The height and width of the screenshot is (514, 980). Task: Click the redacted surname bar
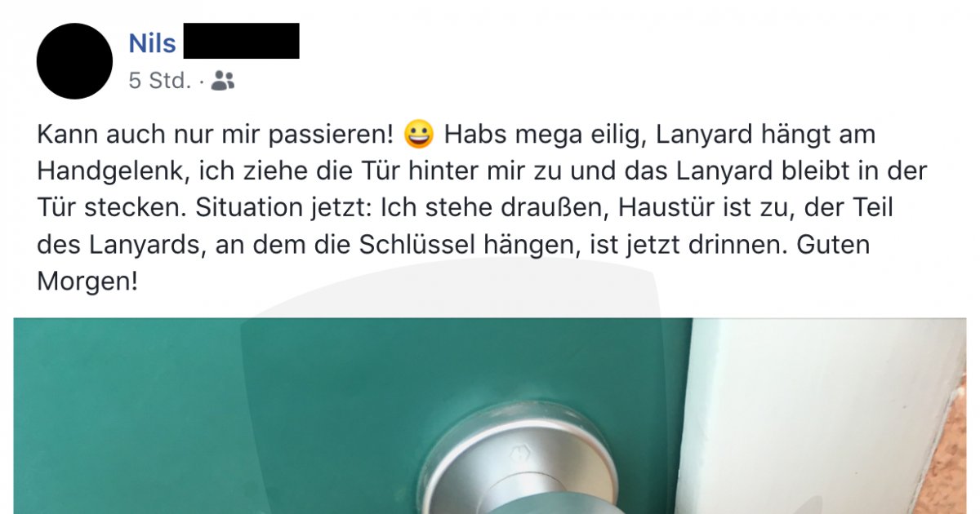pyautogui.click(x=241, y=41)
